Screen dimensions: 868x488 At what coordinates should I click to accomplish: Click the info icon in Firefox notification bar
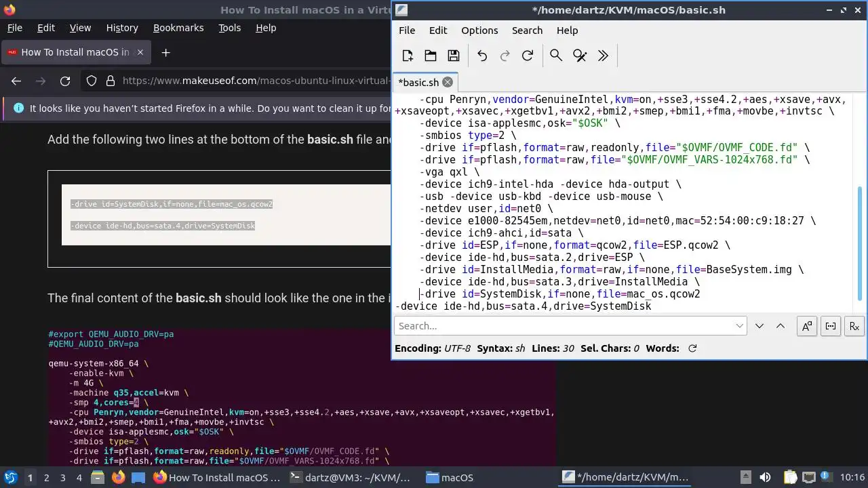tap(18, 108)
